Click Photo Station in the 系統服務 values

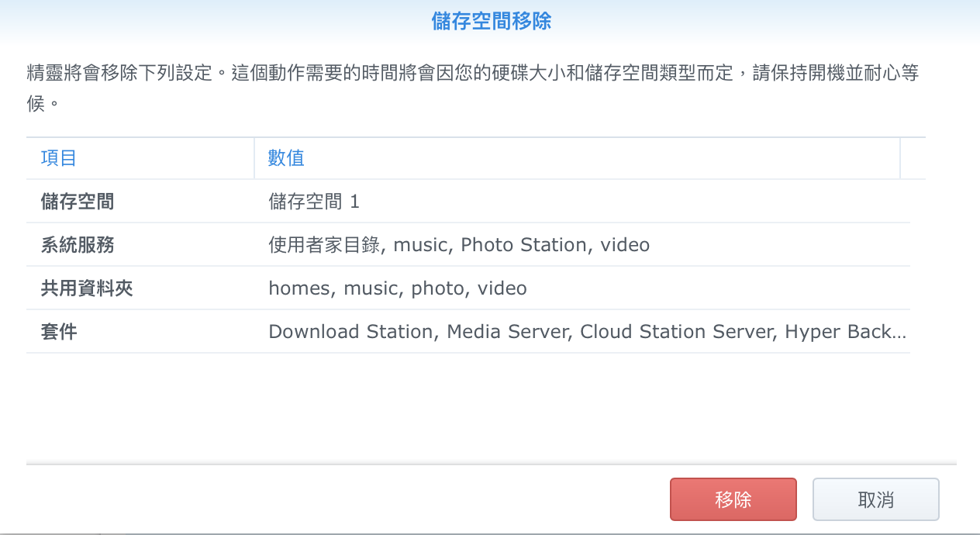point(523,246)
